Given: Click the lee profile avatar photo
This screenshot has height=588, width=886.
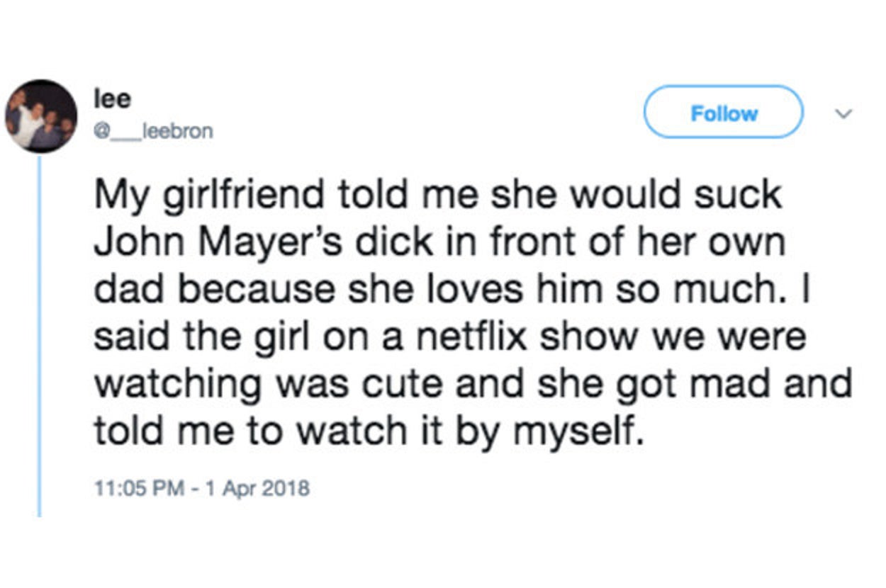Looking at the screenshot, I should click(40, 116).
